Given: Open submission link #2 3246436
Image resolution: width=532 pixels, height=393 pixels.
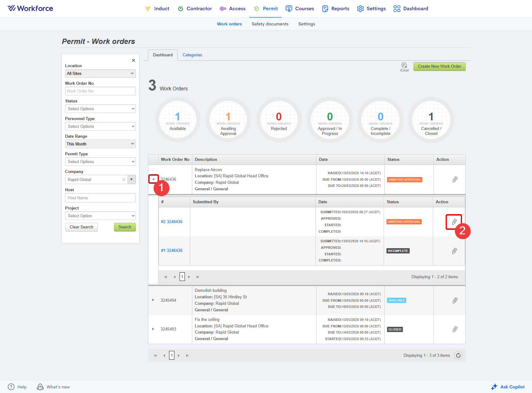Looking at the screenshot, I should pos(172,222).
